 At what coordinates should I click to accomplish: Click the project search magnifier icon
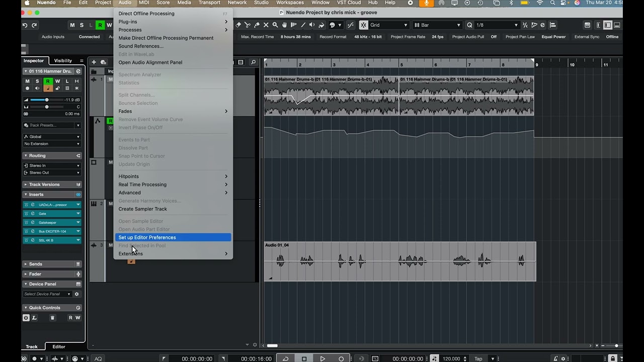pos(253,62)
